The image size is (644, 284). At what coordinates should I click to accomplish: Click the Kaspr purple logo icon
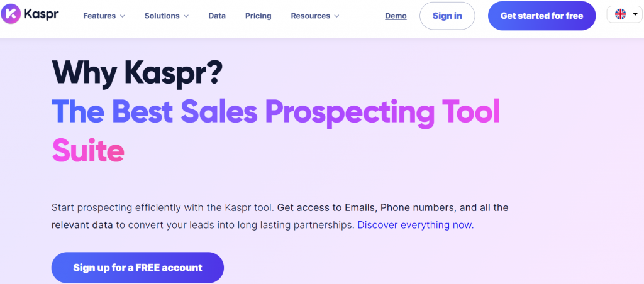[x=11, y=16]
